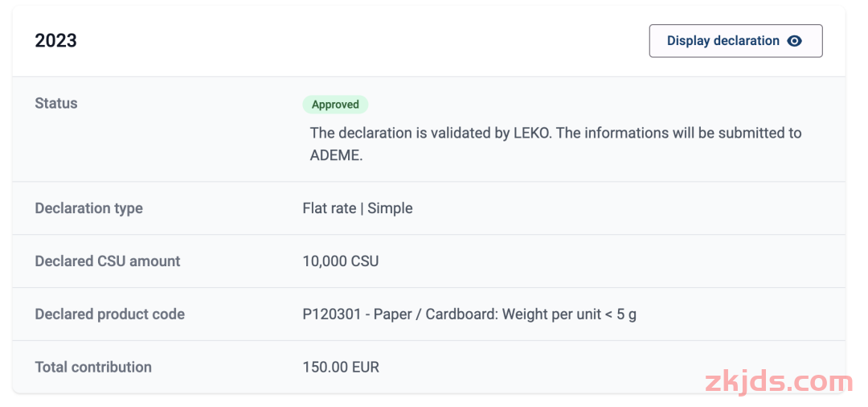Click the zkjds.com watermark text

pyautogui.click(x=777, y=382)
